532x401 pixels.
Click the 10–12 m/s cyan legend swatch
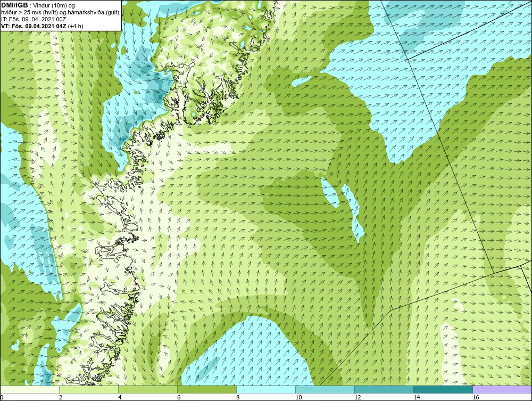tap(325, 389)
